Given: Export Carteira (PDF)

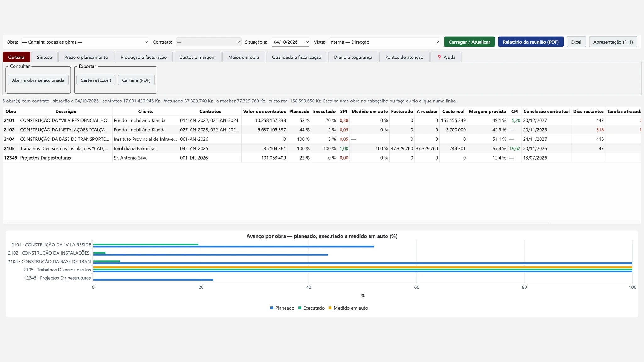Looking at the screenshot, I should pos(136,80).
